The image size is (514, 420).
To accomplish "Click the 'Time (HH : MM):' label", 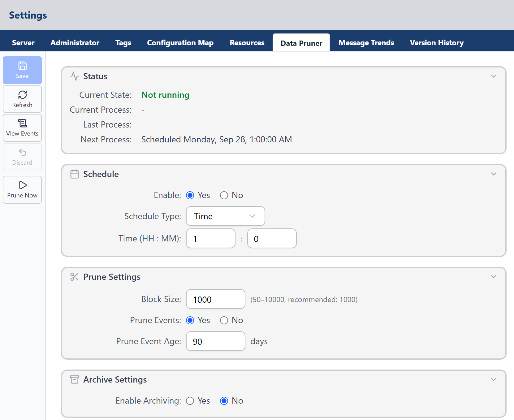I will [x=150, y=238].
